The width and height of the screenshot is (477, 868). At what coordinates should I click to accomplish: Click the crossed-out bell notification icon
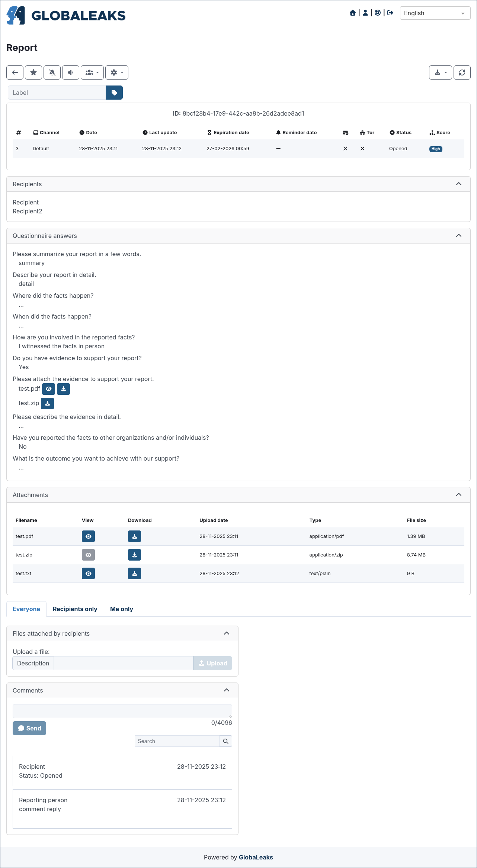pyautogui.click(x=52, y=72)
